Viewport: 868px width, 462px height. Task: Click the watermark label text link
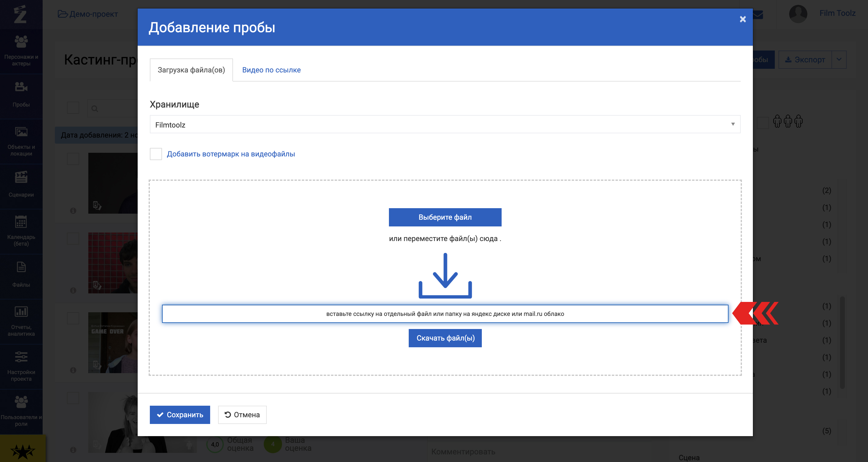click(x=231, y=154)
